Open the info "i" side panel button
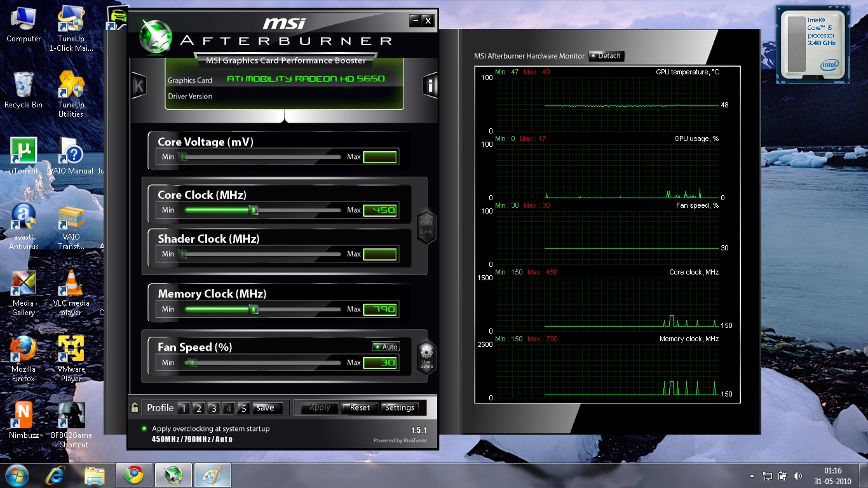 coord(431,85)
